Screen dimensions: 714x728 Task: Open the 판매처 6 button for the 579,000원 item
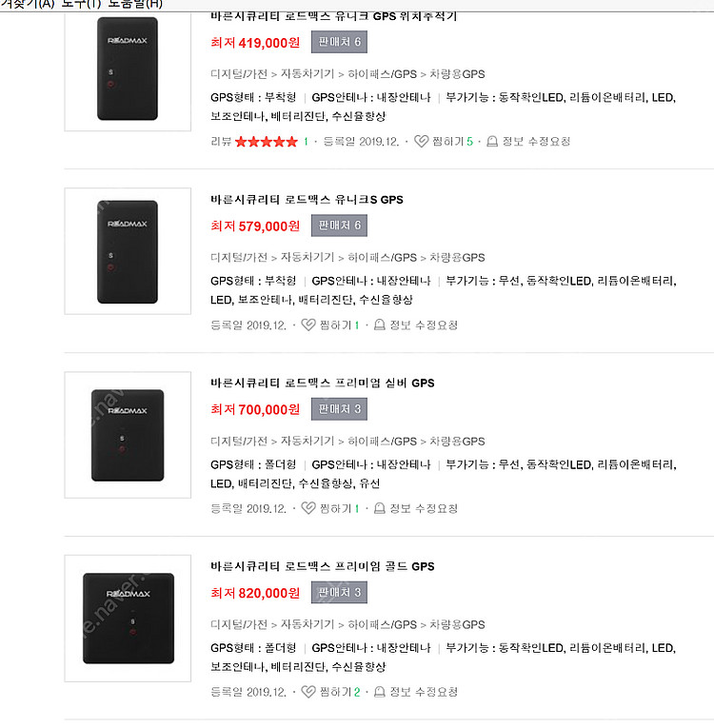[339, 226]
